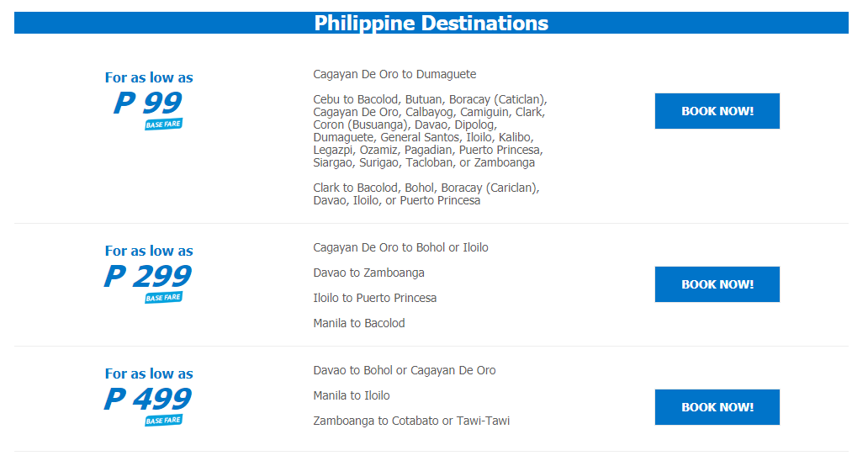Click the Philippine Destinations header banner
The width and height of the screenshot is (868, 461).
(431, 23)
